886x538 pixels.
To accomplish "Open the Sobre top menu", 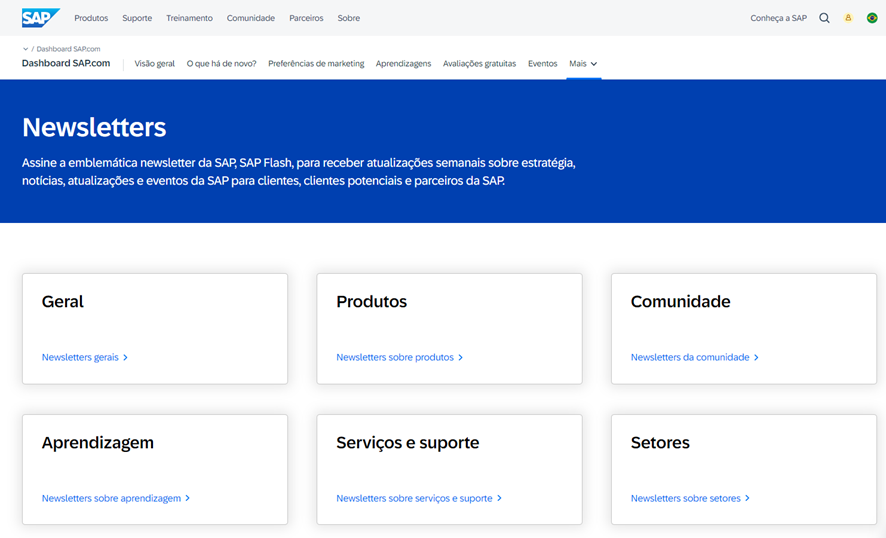I will [349, 18].
